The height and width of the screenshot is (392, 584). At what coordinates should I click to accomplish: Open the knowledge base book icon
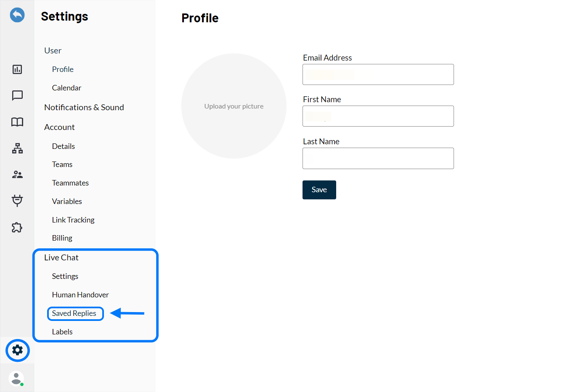coord(17,122)
